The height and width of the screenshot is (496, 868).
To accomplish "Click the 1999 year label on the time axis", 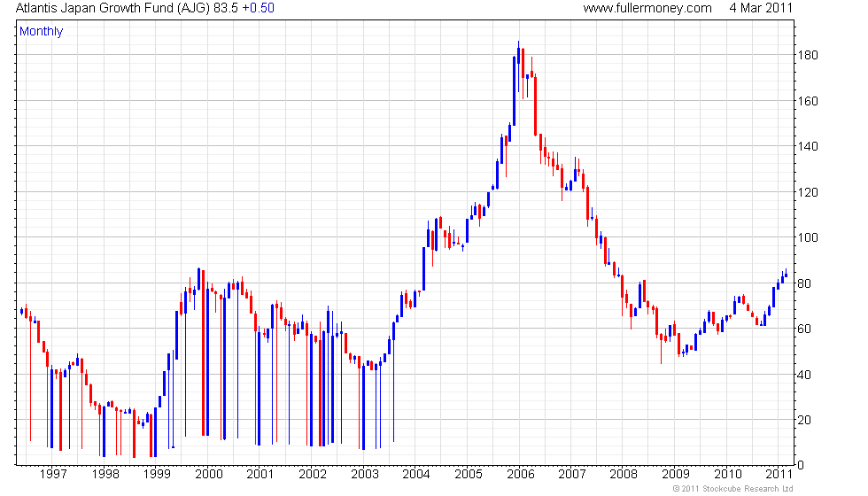I will pos(157,475).
